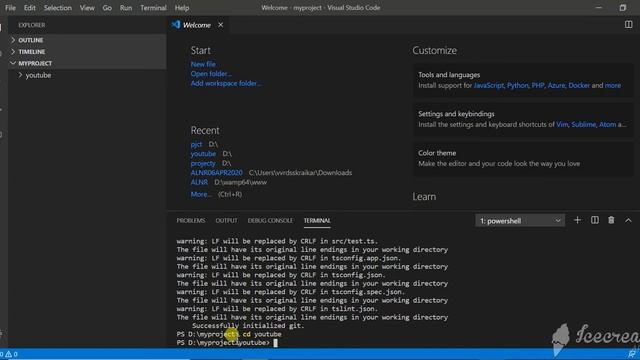640x360 pixels.
Task: Click Add workspace folder link
Action: tap(226, 83)
